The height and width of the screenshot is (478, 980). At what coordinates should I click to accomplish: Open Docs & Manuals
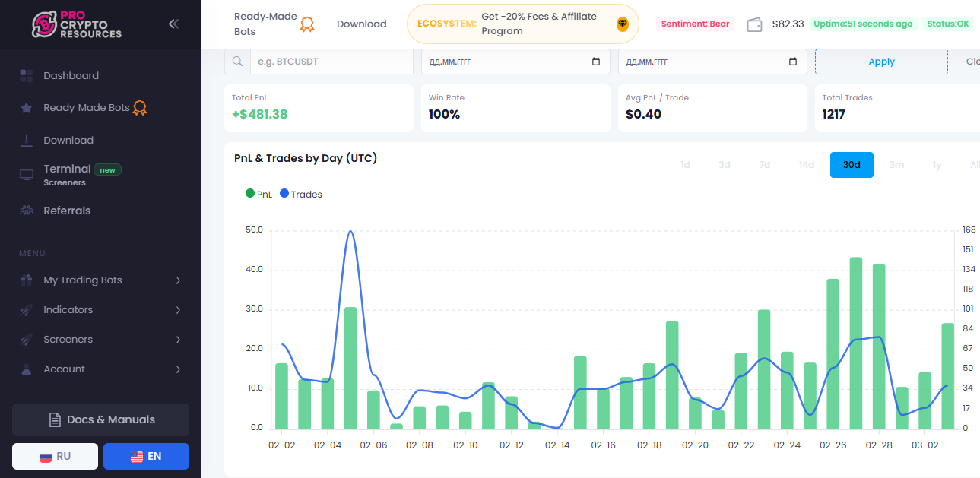(100, 419)
